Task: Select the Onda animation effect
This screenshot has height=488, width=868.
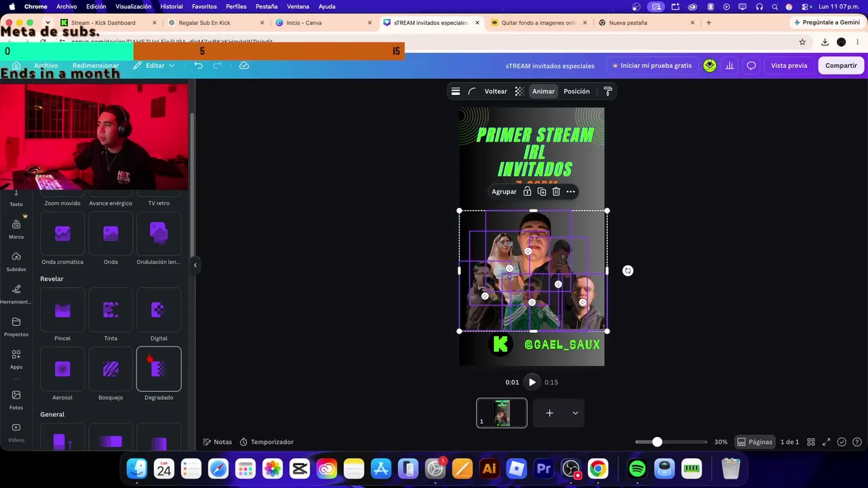Action: tap(111, 234)
